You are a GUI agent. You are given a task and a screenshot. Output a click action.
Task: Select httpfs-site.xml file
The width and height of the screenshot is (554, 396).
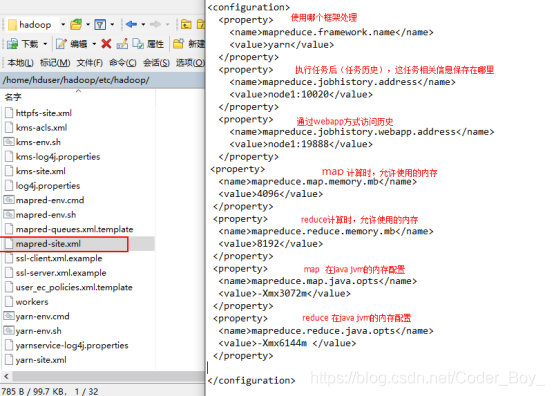pos(43,113)
